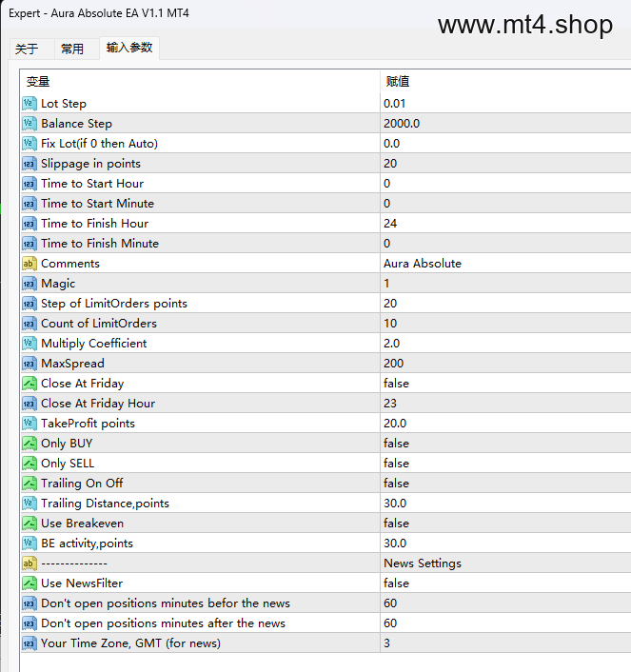Select the Time to Start Minute label
Screen dimensions: 631x672
tap(97, 203)
